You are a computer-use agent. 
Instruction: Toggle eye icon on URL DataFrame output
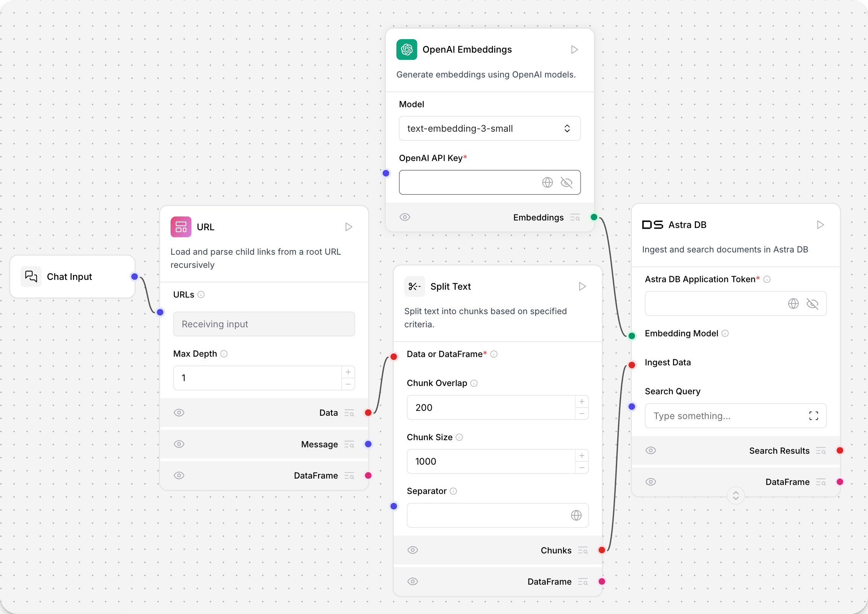(x=179, y=475)
